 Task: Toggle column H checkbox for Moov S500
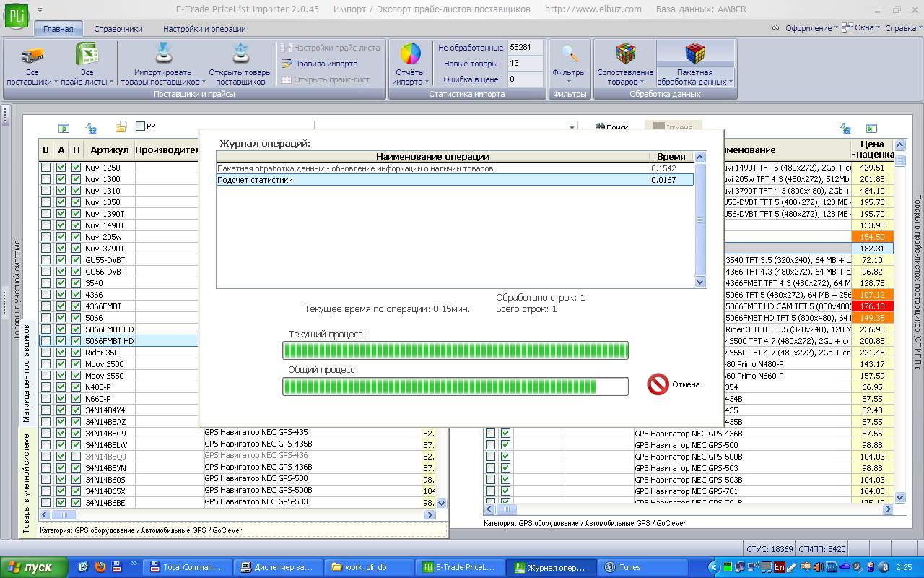coord(77,364)
